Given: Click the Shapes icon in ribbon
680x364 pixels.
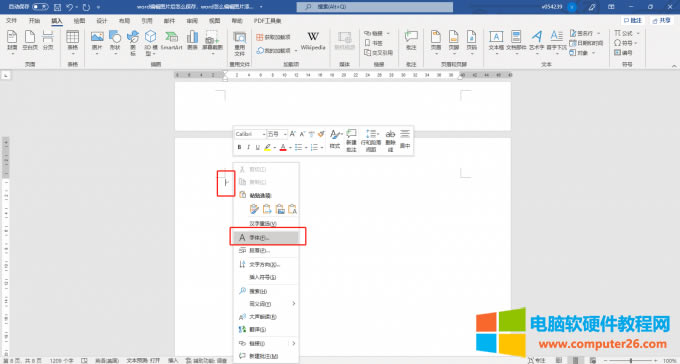Looking at the screenshot, I should [x=115, y=40].
